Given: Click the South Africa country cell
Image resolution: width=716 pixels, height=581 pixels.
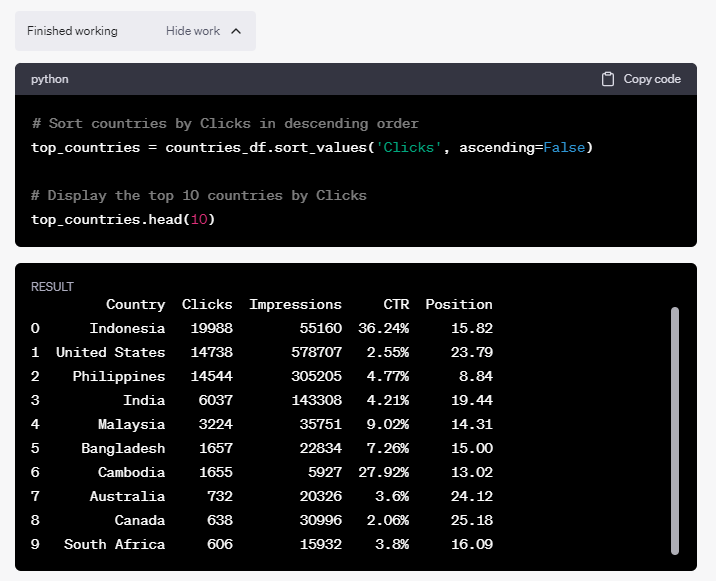Looking at the screenshot, I should pyautogui.click(x=114, y=544).
